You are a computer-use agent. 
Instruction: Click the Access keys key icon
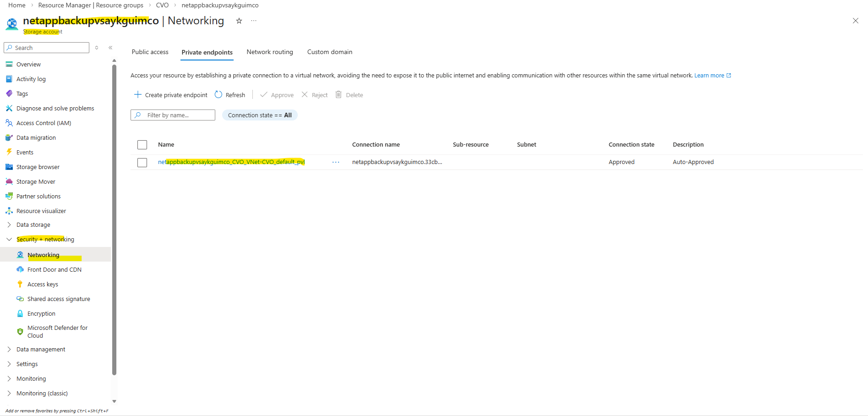click(20, 284)
